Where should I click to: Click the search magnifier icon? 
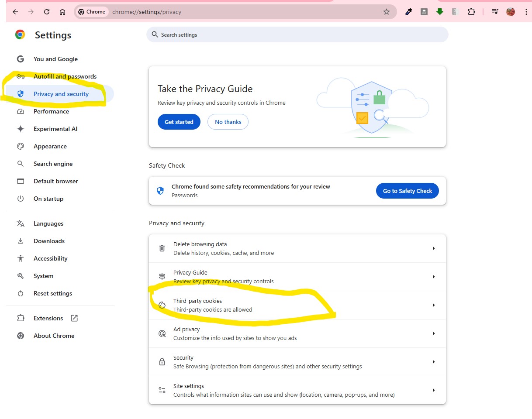(155, 34)
